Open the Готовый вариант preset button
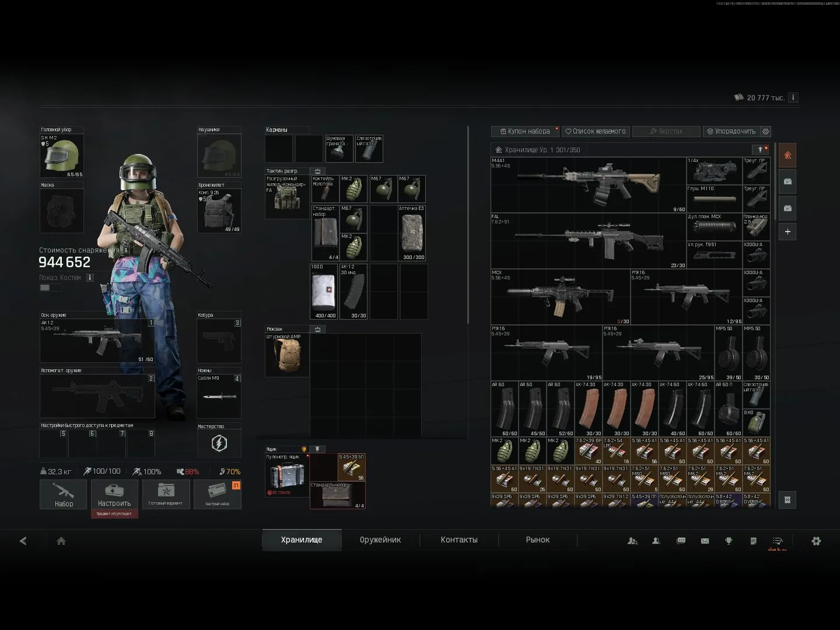The image size is (840, 630). tap(166, 495)
